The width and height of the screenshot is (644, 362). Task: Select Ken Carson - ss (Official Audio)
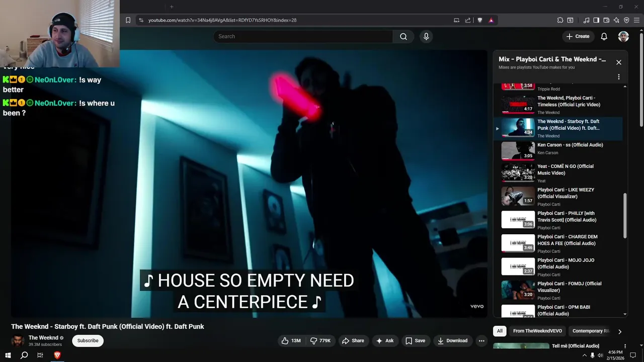(557, 150)
